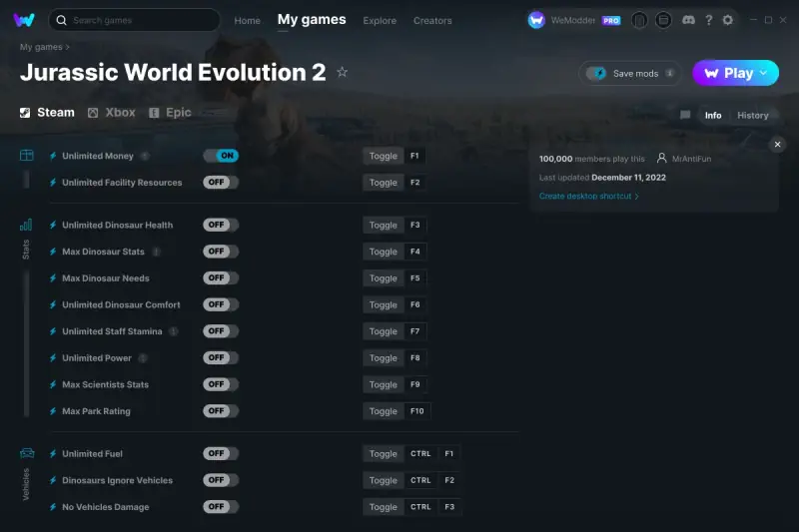
Task: Click Toggle button for No Vehicles Damage
Action: point(384,506)
